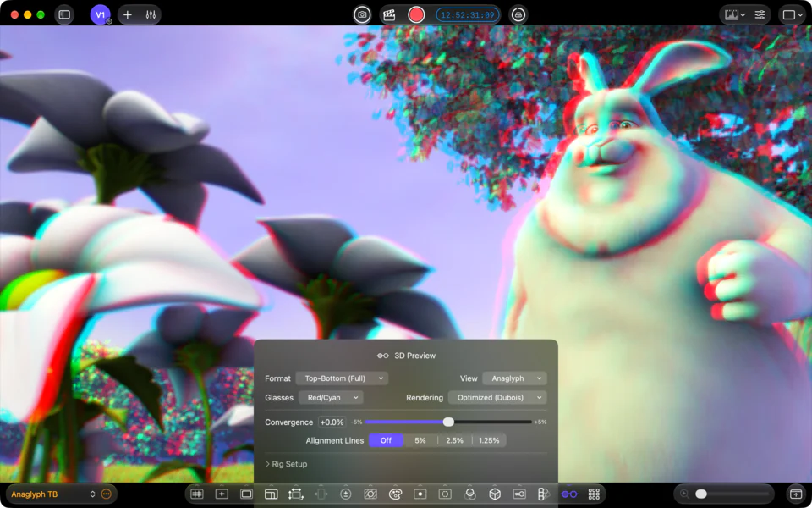Open the 3D cube LUT tool
The width and height of the screenshot is (812, 508).
tap(495, 494)
